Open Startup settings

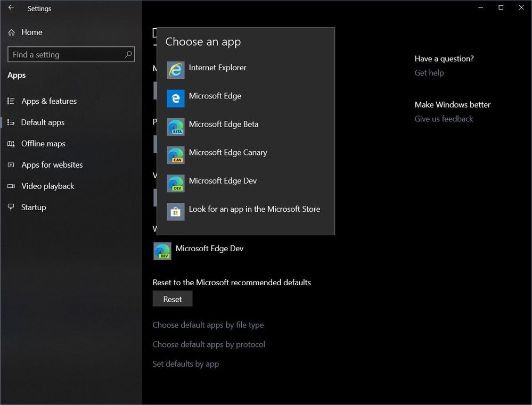coord(71,207)
